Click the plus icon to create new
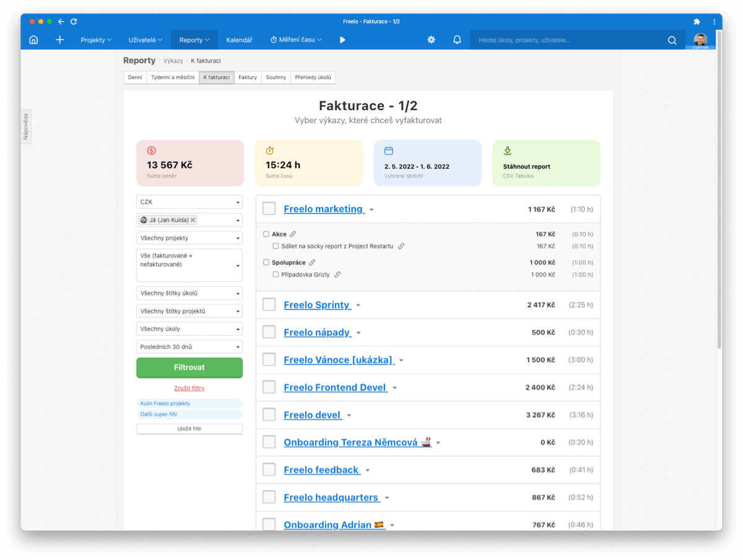743x560 pixels. point(59,40)
